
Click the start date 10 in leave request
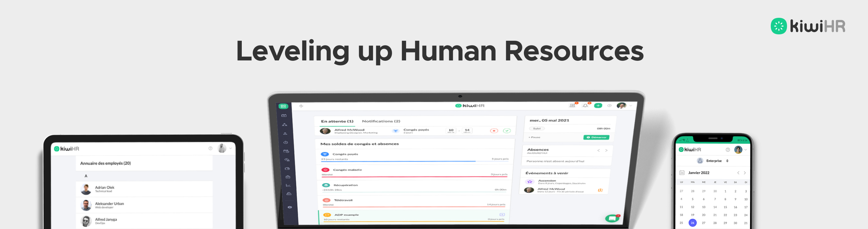pyautogui.click(x=451, y=130)
